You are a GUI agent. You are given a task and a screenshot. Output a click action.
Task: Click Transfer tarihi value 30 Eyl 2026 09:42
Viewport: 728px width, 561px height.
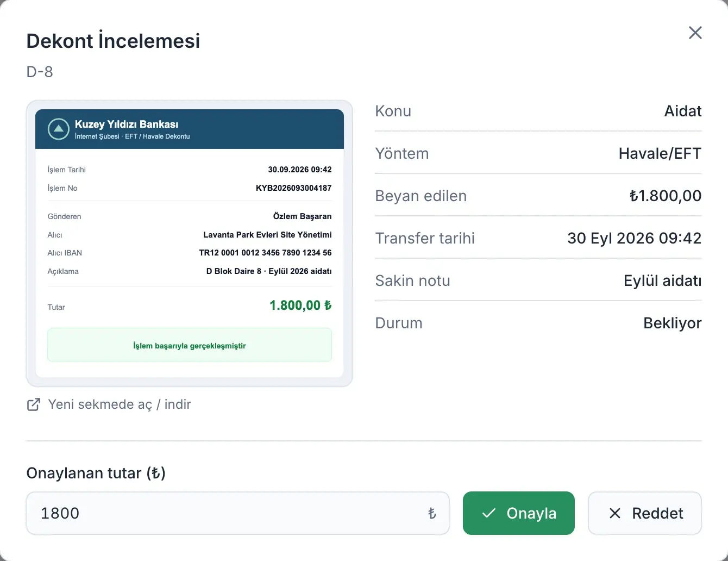click(635, 238)
